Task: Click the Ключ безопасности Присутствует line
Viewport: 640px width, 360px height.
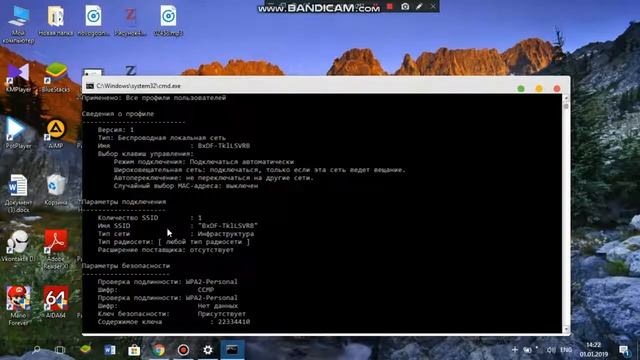Action: click(172, 314)
